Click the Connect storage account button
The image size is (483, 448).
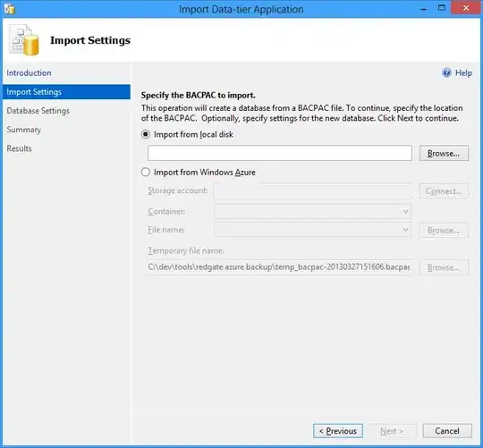[x=444, y=191]
